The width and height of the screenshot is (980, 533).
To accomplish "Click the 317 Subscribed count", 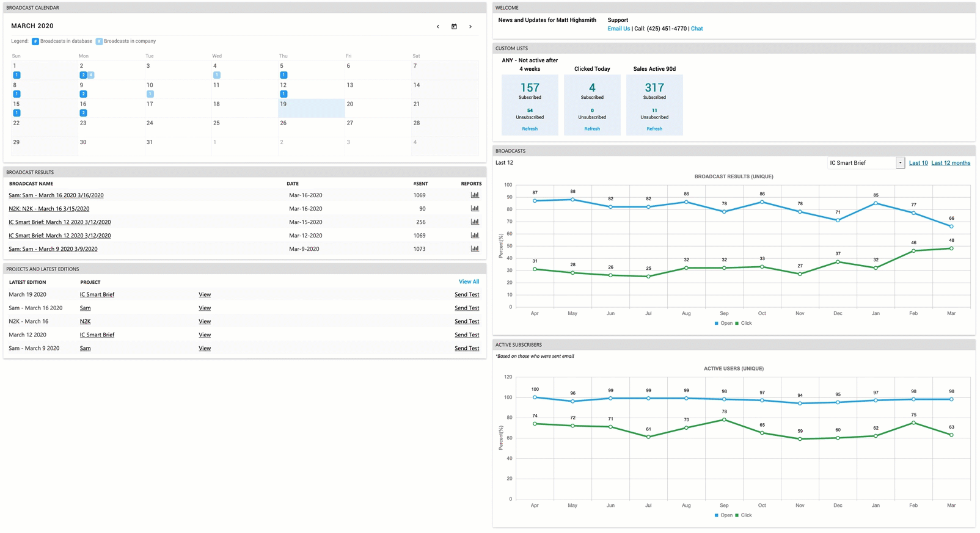I will 654,88.
